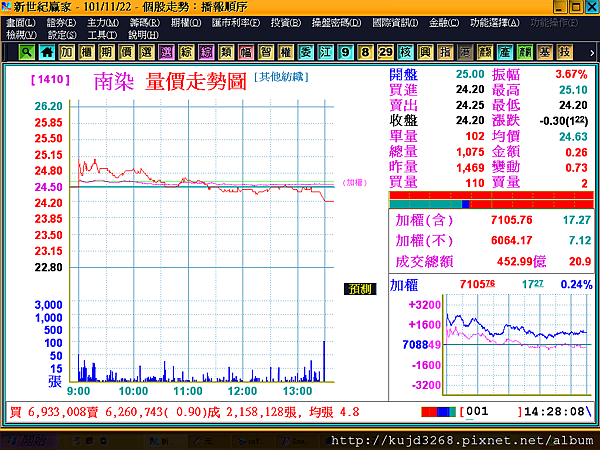
Task: Click the dimmed 港 toolbar icon
Action: click(x=465, y=52)
